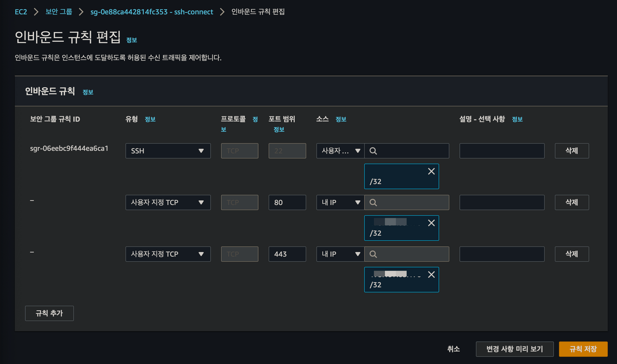617x364 pixels.
Task: Click search icon in SSH rule source field
Action: [x=373, y=151]
